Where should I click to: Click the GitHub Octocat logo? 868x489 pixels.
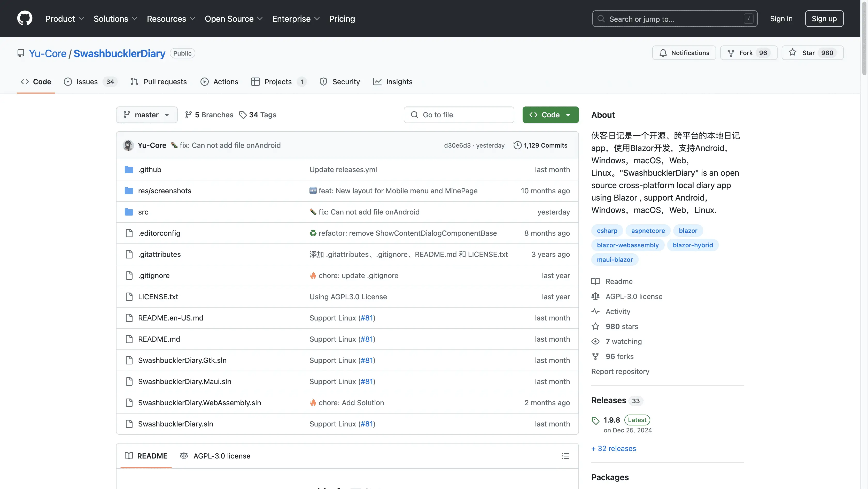[x=25, y=18]
